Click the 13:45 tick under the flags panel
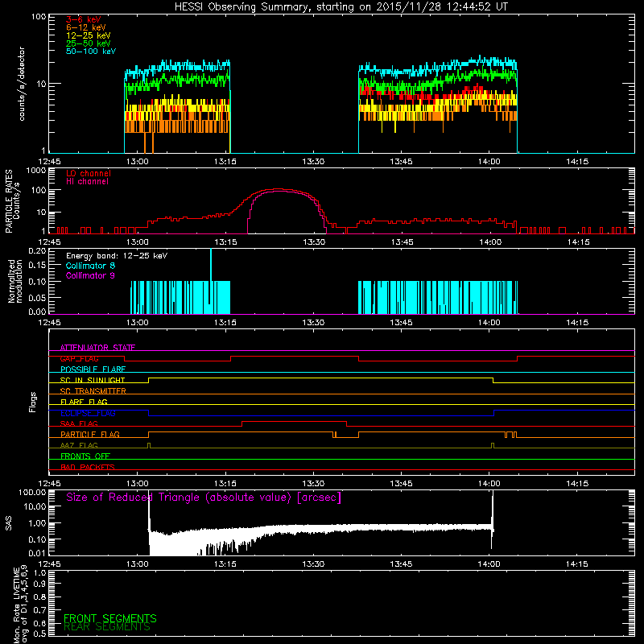The image size is (644, 644). click(x=401, y=484)
